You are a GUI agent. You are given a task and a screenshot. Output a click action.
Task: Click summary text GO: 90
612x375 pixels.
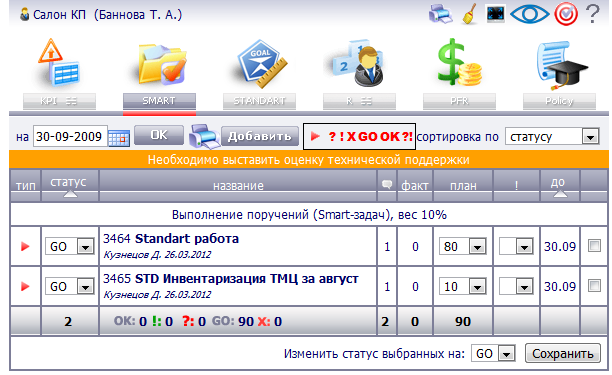tap(233, 321)
